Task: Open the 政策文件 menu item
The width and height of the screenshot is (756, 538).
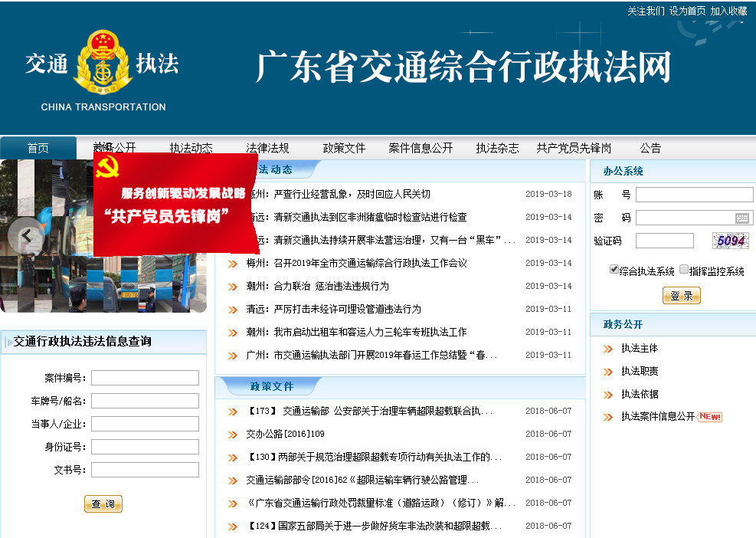Action: click(x=344, y=148)
